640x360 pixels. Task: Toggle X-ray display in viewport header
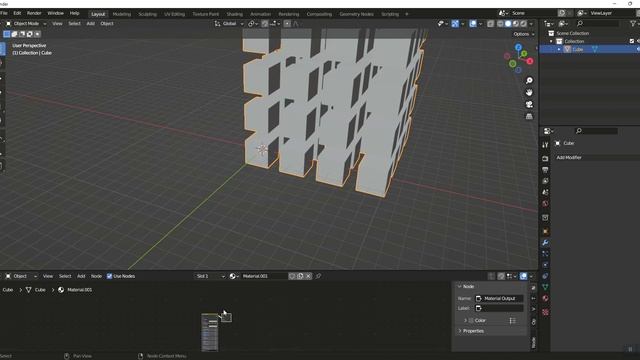[491, 24]
